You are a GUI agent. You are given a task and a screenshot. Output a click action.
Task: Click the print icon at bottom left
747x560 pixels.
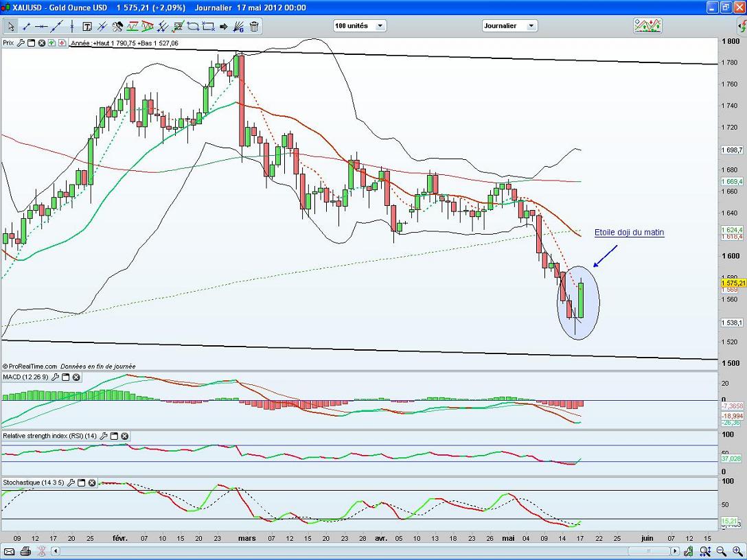[25, 551]
